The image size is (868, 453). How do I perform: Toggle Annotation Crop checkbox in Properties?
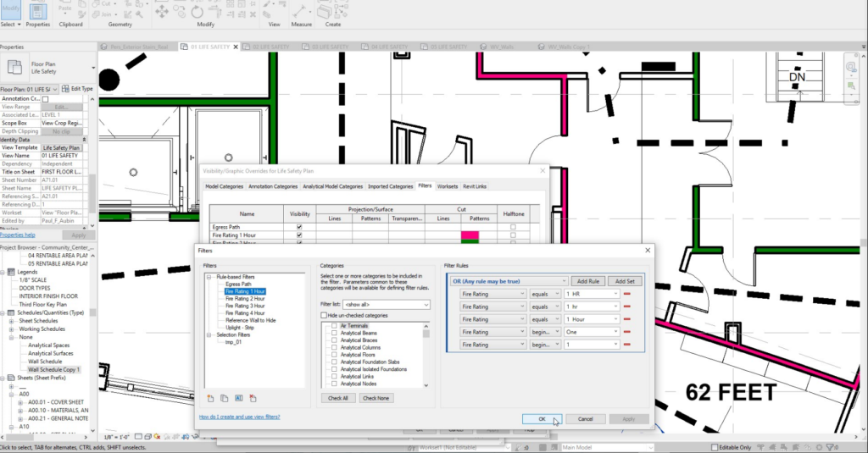point(46,99)
